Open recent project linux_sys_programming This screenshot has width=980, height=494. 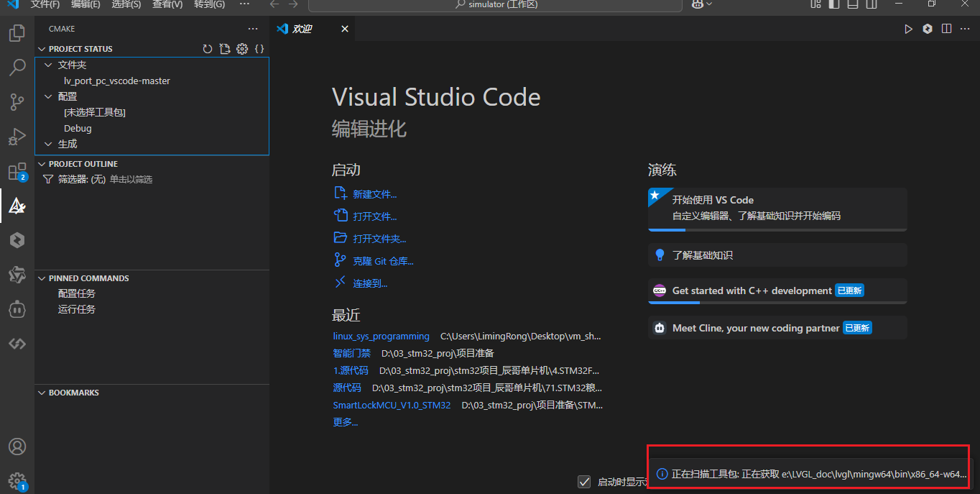pos(381,336)
